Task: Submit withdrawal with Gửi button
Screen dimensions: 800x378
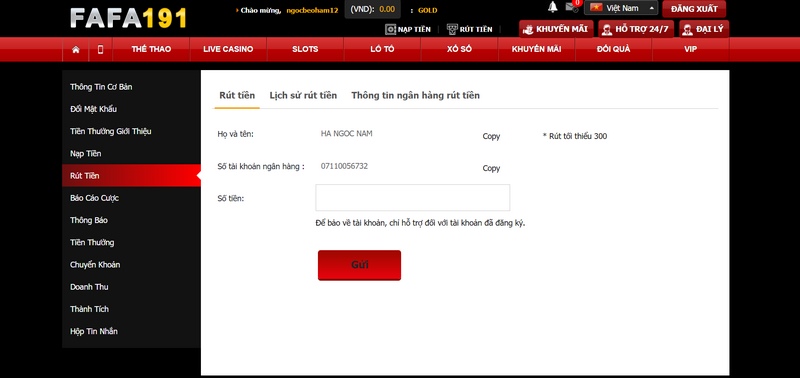Action: (359, 265)
